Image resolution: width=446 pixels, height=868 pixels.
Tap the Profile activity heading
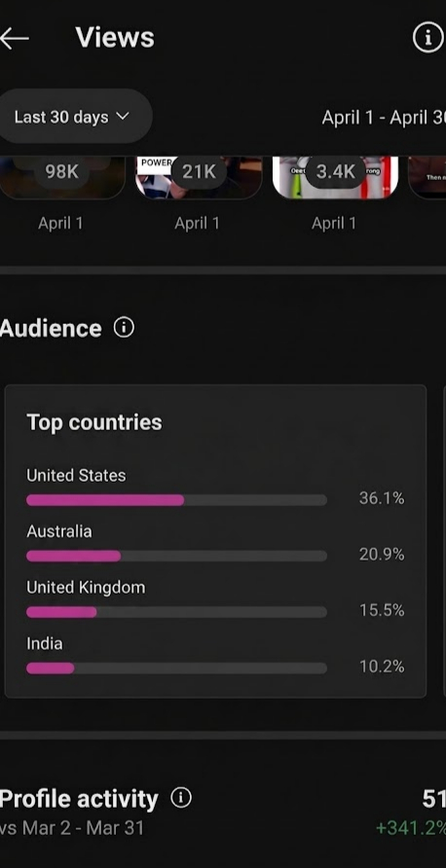79,799
